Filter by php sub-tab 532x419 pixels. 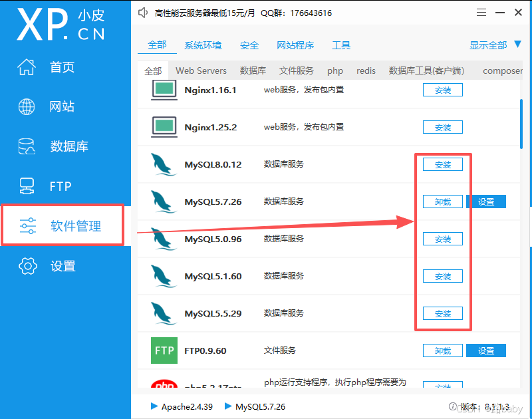335,71
